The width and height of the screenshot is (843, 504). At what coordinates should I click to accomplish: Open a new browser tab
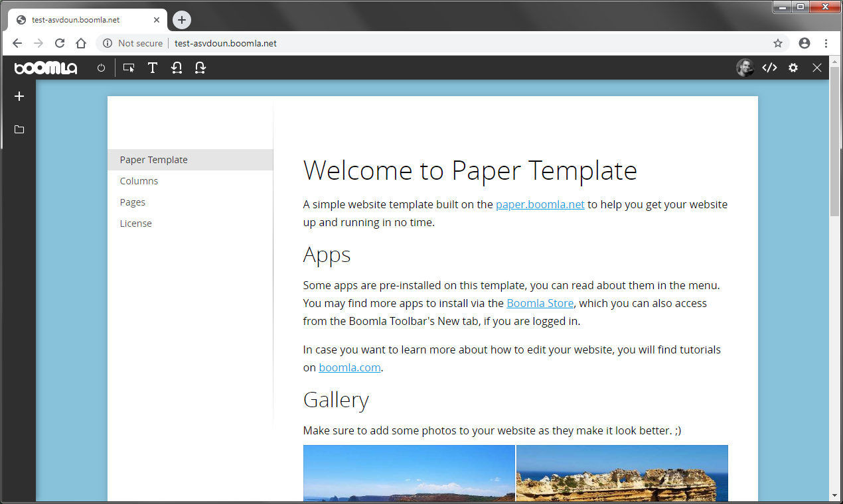182,20
